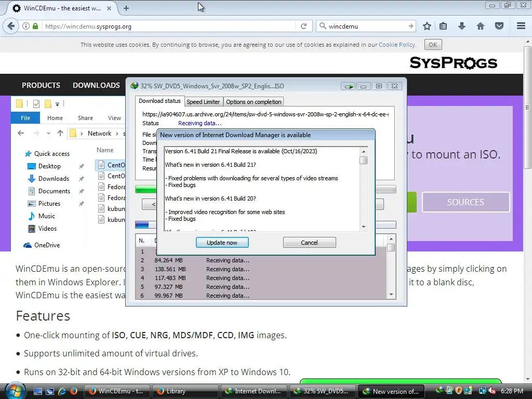Click the 6:28 PM taskbar clock
Image resolution: width=532 pixels, height=399 pixels.
(x=512, y=391)
